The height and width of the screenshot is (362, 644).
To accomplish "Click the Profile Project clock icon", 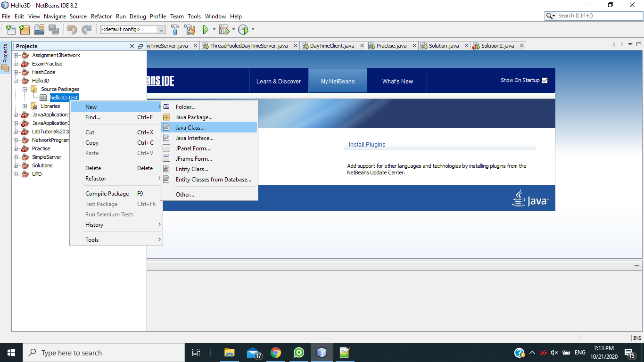I will (243, 30).
